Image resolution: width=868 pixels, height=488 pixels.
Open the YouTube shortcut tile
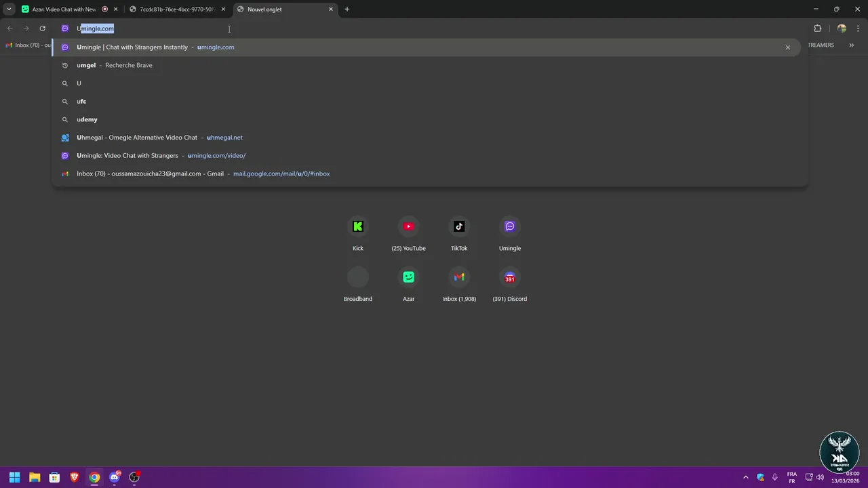[408, 233]
